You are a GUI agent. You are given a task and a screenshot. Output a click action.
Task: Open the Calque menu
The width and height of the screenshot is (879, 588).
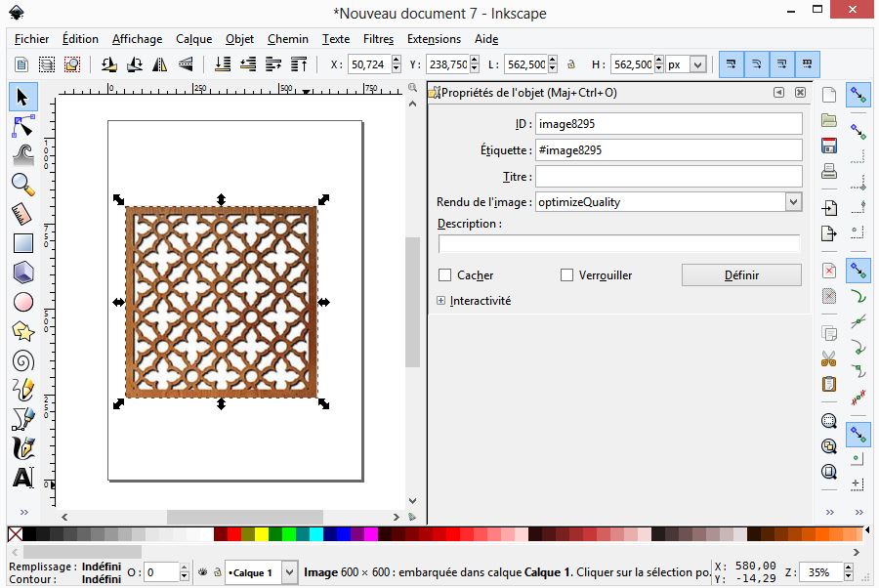194,39
